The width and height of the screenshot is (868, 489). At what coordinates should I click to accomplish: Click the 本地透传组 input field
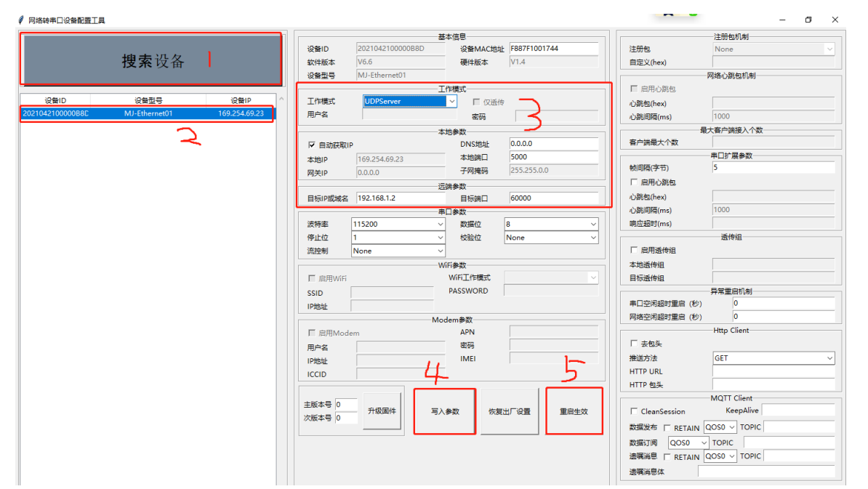773,264
